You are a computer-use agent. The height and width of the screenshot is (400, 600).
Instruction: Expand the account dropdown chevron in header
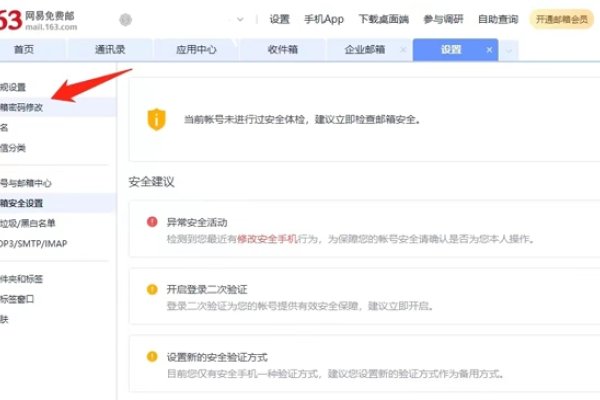240,20
